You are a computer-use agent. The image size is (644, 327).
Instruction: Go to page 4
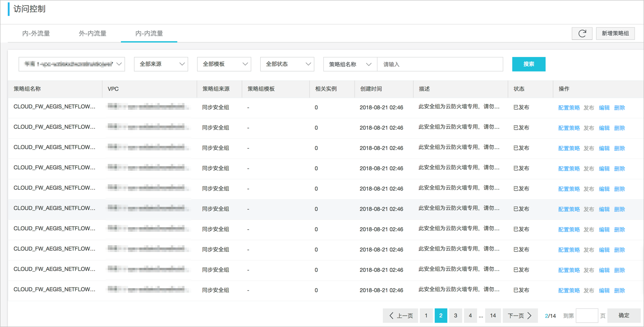pyautogui.click(x=470, y=316)
